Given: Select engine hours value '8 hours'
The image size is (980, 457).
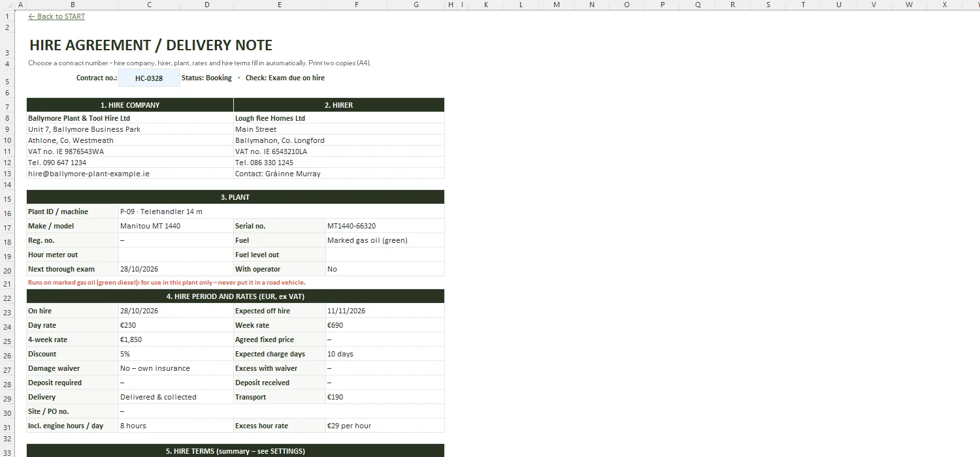Looking at the screenshot, I should pos(176,426).
